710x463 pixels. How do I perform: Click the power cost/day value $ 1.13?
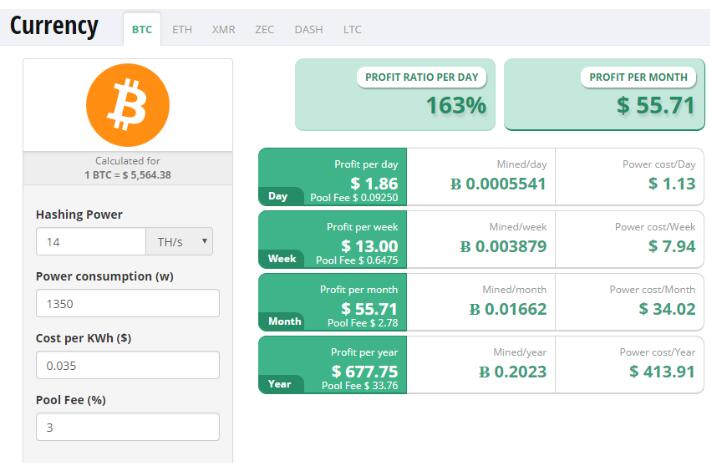(672, 183)
